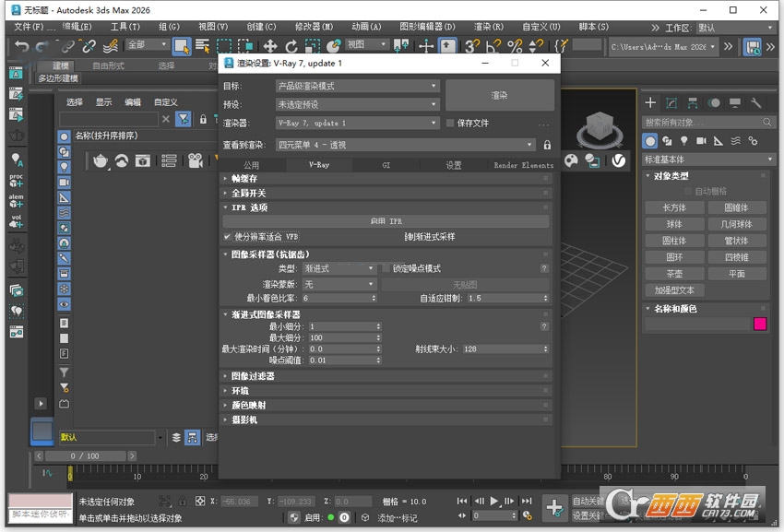The image size is (784, 532).
Task: Open the Hierarchy panel icon
Action: coord(693,103)
